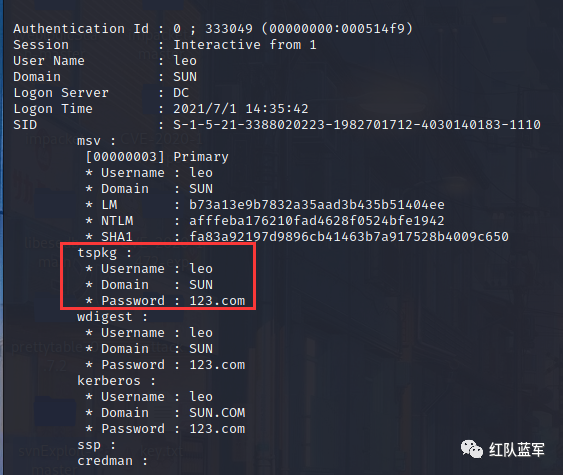Click the NTLM hash value
563x475 pixels.
(317, 221)
